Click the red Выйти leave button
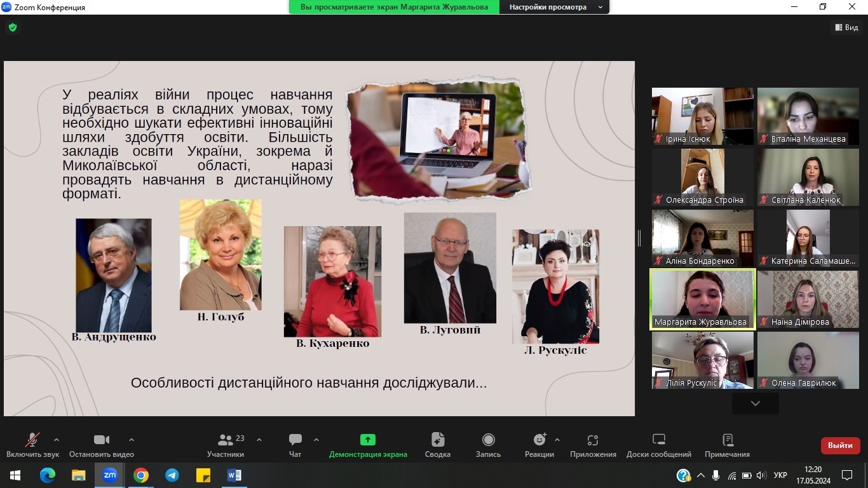868x488 pixels. [841, 445]
